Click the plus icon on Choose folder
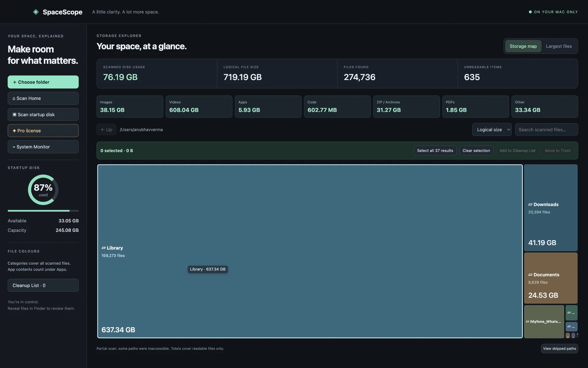The width and height of the screenshot is (588, 368). click(x=14, y=82)
